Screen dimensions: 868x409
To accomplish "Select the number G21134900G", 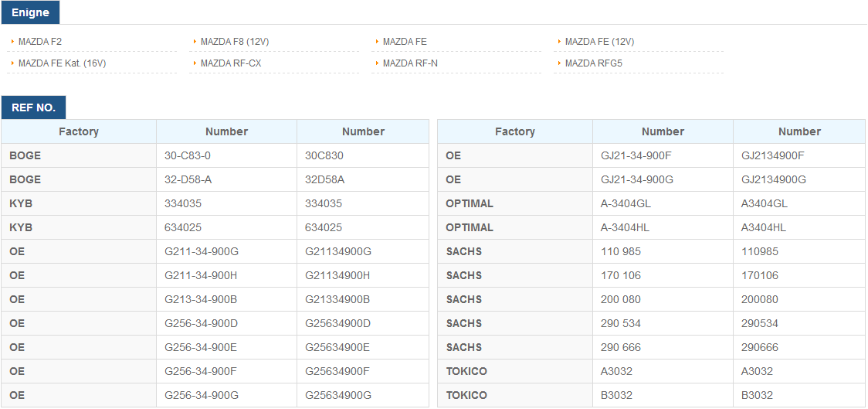I will 338,251.
